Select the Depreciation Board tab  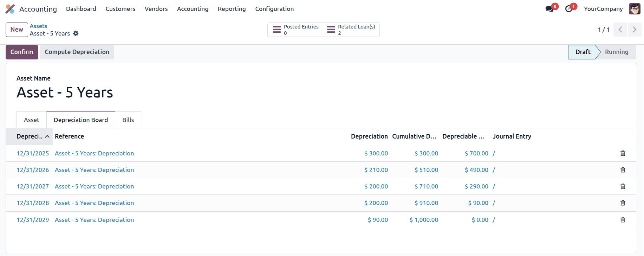click(81, 120)
